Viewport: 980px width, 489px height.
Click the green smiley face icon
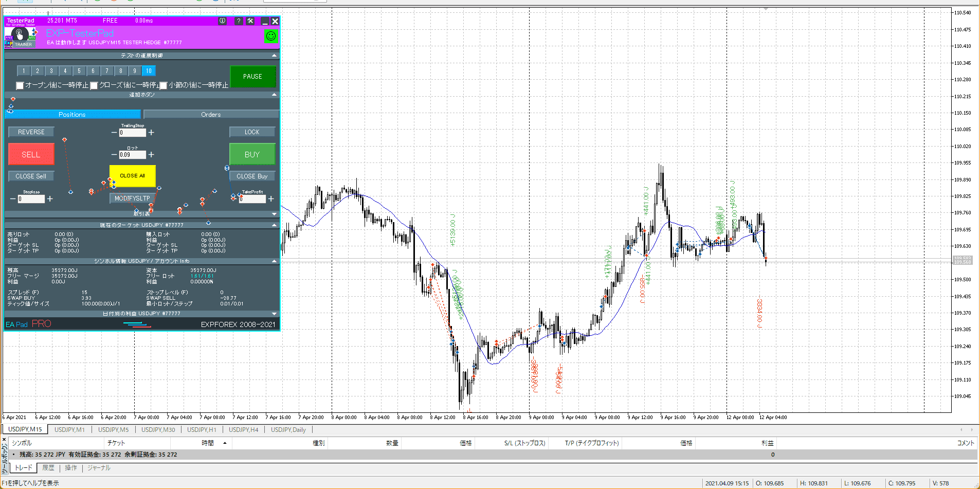tap(270, 36)
